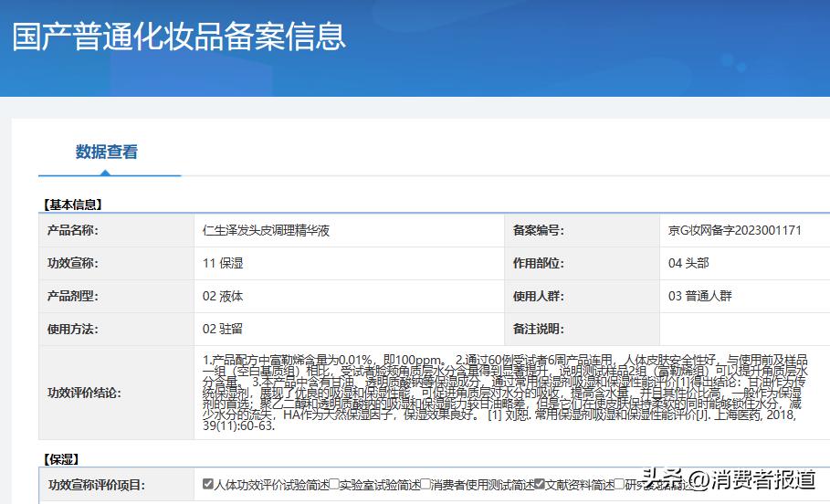
Task: Click the 02 驻留 value
Action: click(222, 329)
